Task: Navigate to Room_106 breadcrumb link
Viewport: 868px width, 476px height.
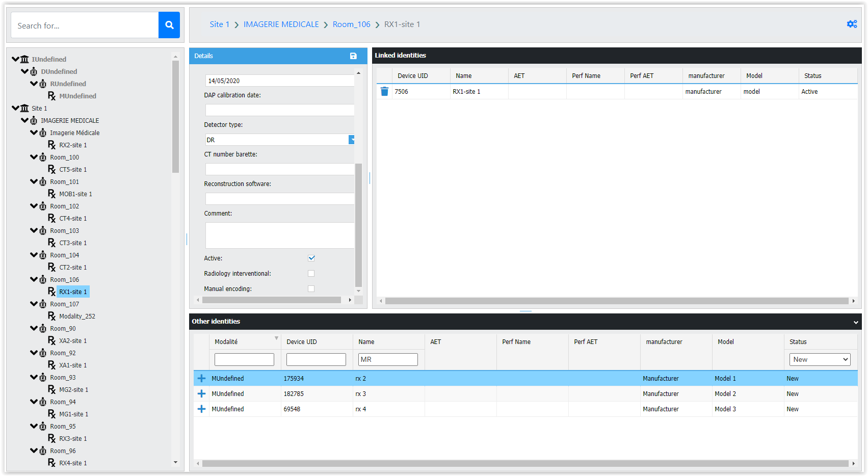Action: click(351, 24)
